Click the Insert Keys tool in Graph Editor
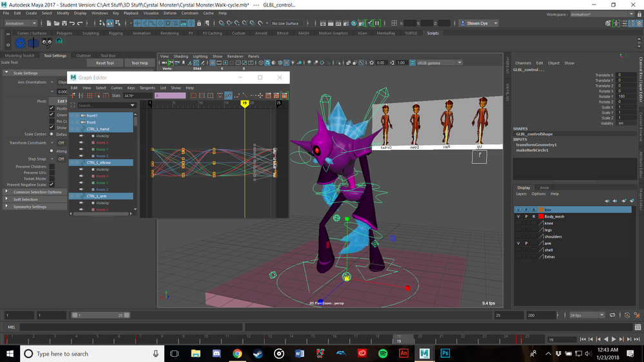 tap(81, 95)
